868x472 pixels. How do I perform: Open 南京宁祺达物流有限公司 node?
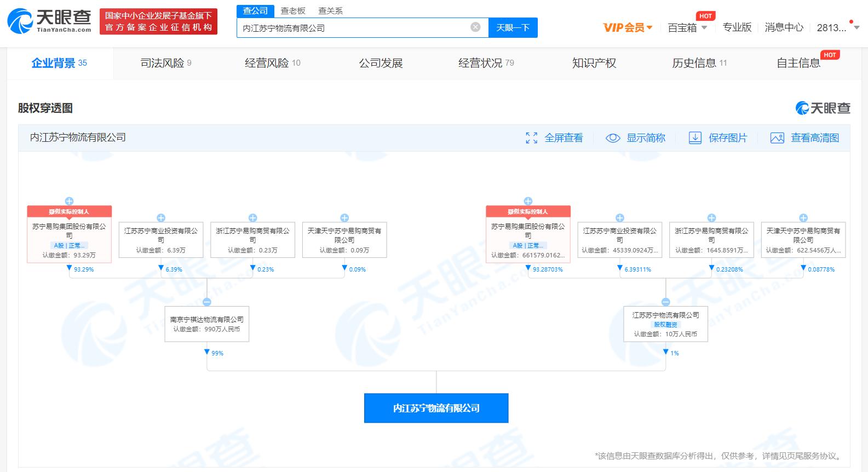pyautogui.click(x=207, y=324)
